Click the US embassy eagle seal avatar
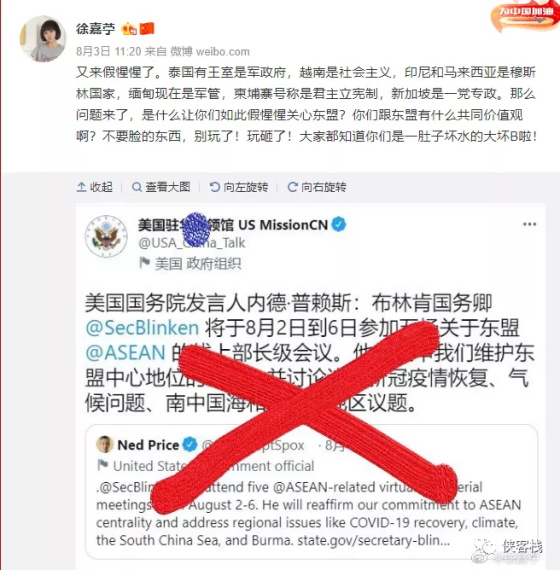The width and height of the screenshot is (560, 570). pyautogui.click(x=106, y=236)
